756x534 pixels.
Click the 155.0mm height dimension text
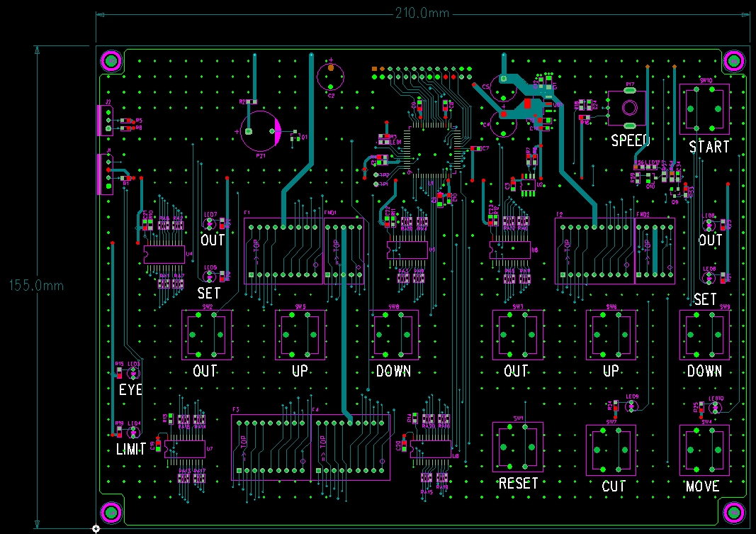[x=36, y=285]
